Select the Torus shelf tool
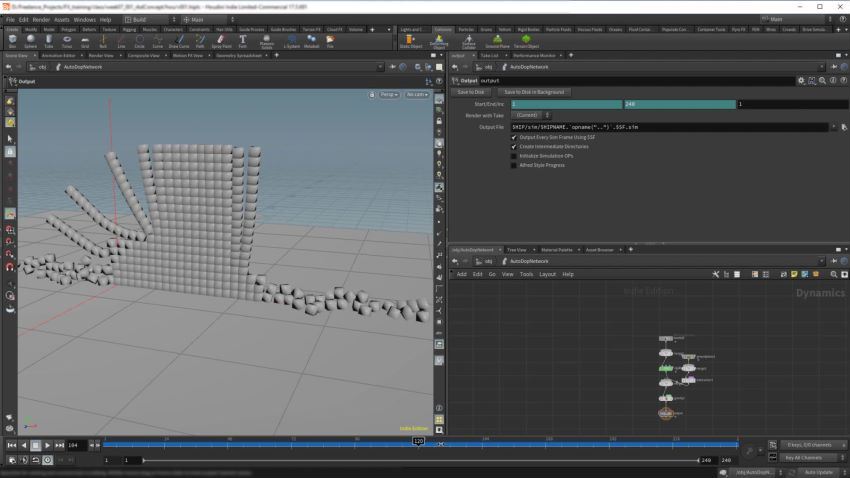The image size is (850, 478). (67, 41)
